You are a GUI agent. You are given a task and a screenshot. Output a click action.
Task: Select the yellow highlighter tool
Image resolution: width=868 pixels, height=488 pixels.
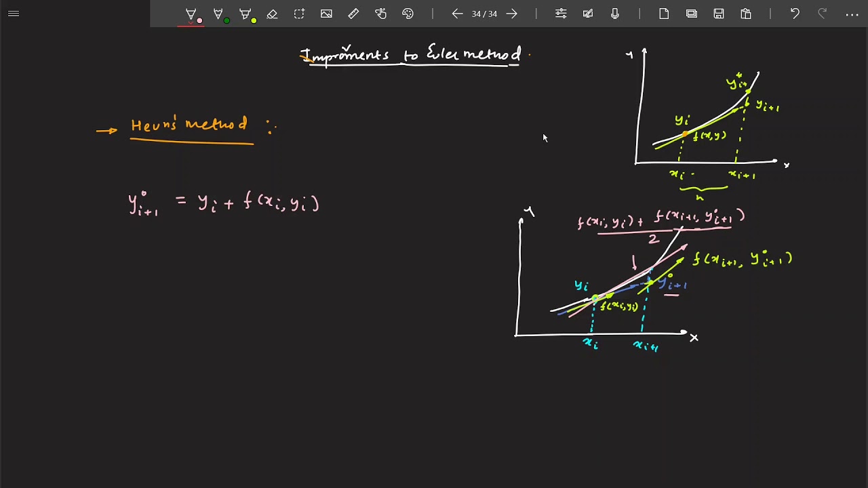247,14
